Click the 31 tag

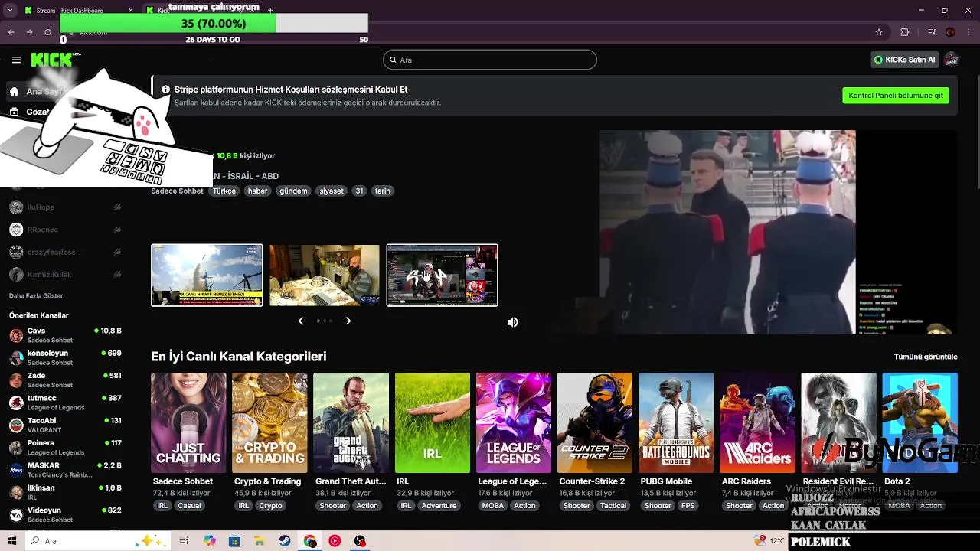pyautogui.click(x=359, y=191)
